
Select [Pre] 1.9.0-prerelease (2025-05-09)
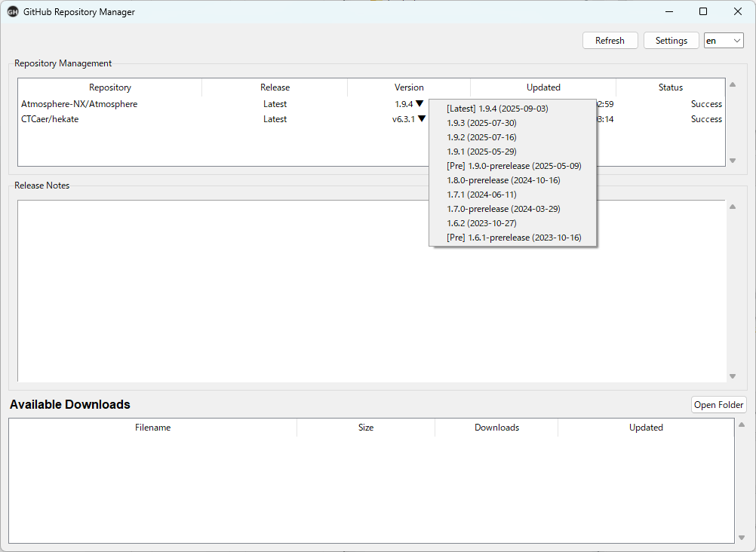[x=512, y=166]
